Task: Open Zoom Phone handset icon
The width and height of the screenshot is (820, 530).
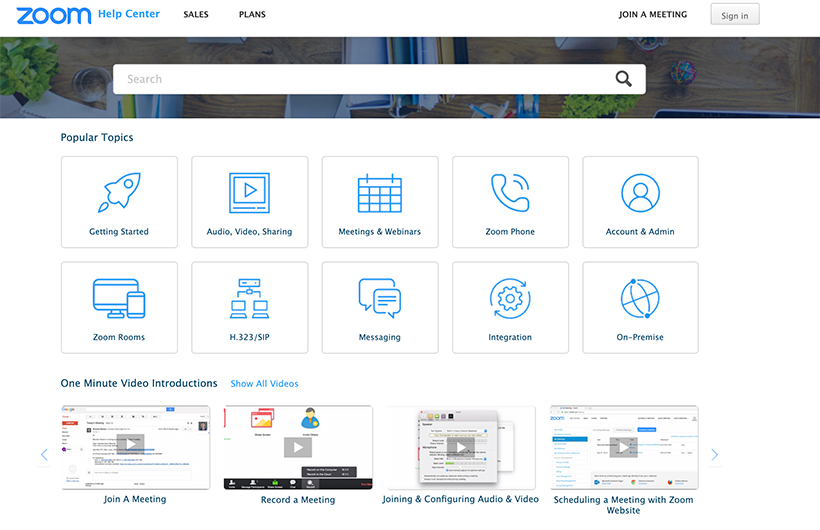Action: pos(510,193)
